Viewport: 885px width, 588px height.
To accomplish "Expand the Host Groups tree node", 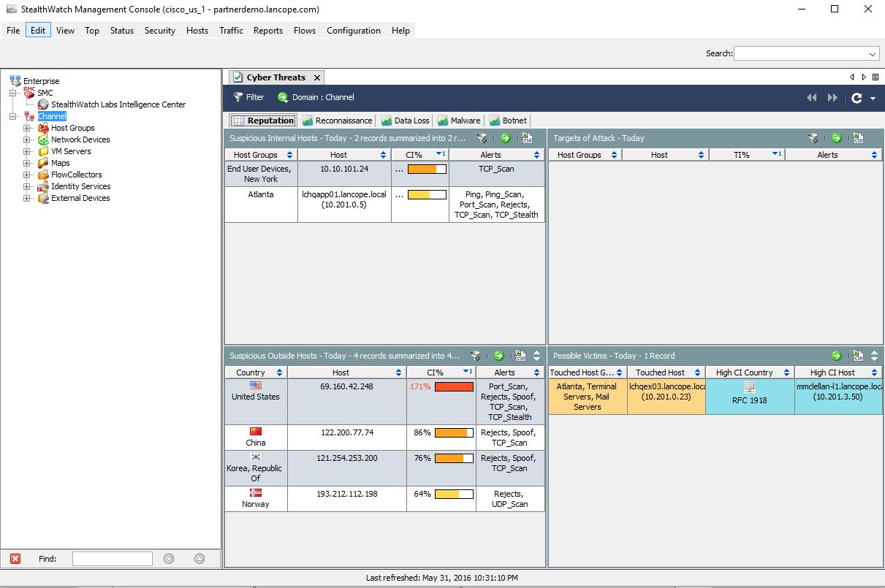I will [x=26, y=128].
